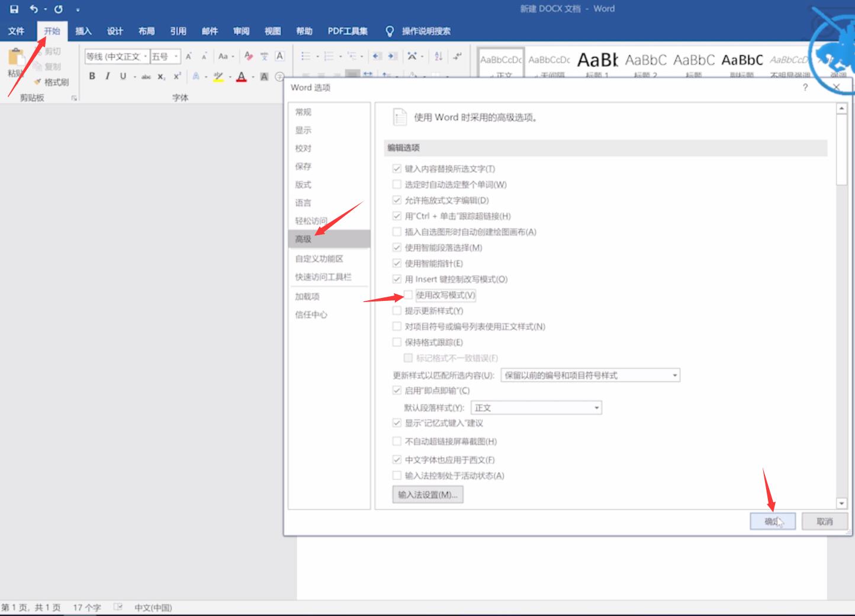Apply Character Border to text
This screenshot has height=616, width=855.
279,56
